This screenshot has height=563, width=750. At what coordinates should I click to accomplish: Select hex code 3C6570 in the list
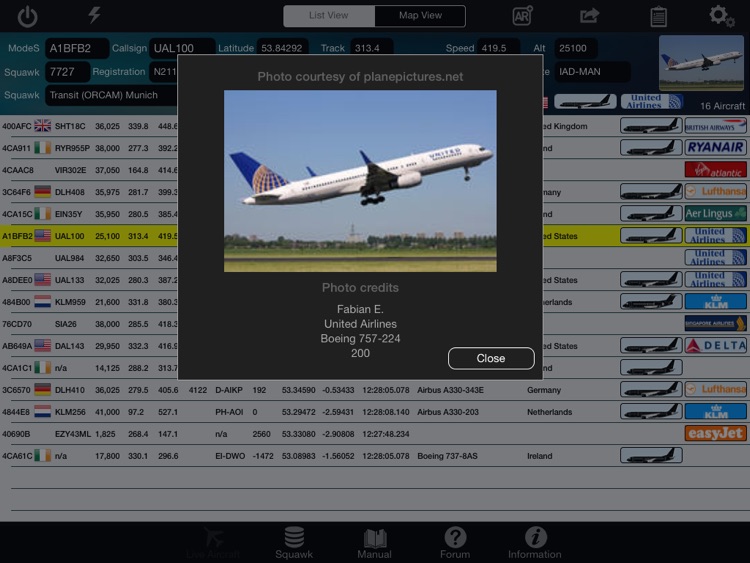coord(17,390)
